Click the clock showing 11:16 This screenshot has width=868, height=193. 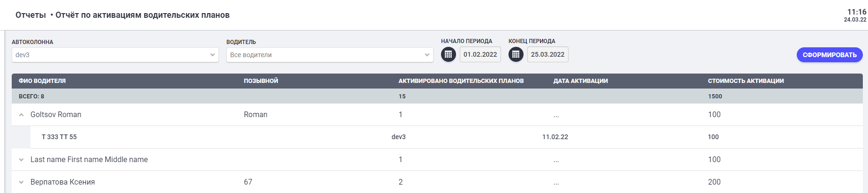pos(856,12)
